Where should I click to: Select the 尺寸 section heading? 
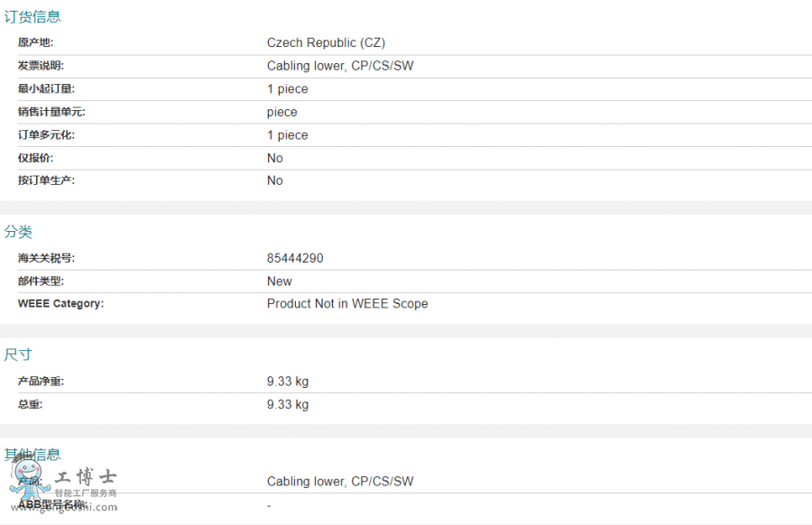pyautogui.click(x=18, y=355)
